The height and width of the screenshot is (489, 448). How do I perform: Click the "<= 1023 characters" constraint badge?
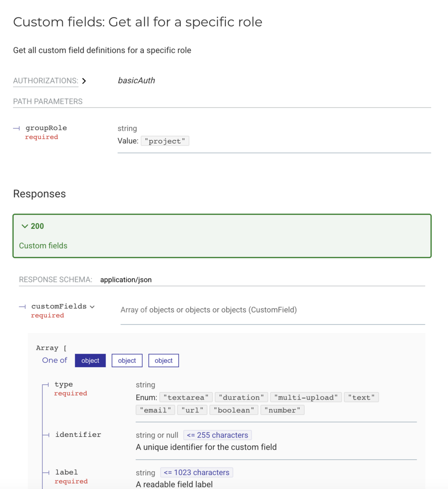coord(196,472)
